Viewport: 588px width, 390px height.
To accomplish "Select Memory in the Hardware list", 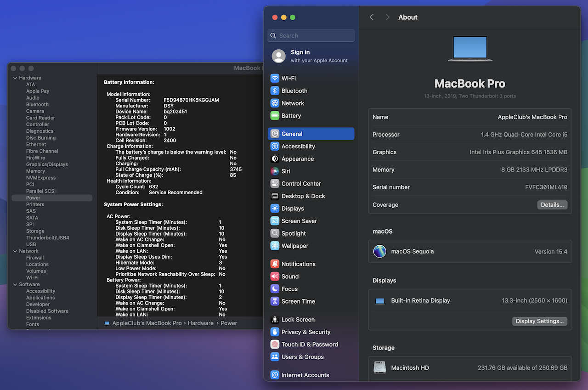I will pos(35,171).
